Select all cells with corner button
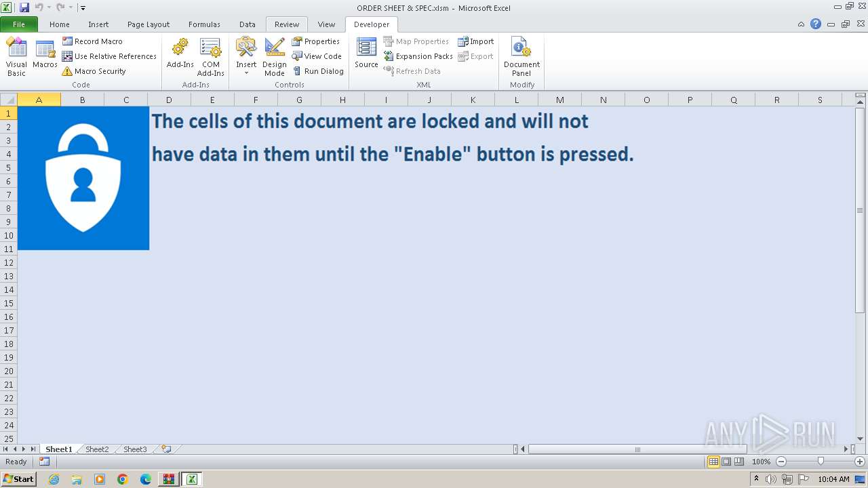 click(9, 100)
